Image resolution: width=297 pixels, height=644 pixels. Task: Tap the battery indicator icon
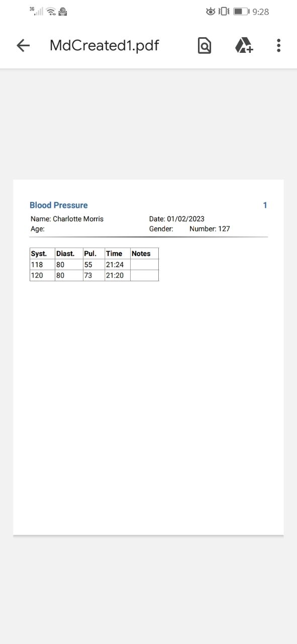(x=241, y=11)
